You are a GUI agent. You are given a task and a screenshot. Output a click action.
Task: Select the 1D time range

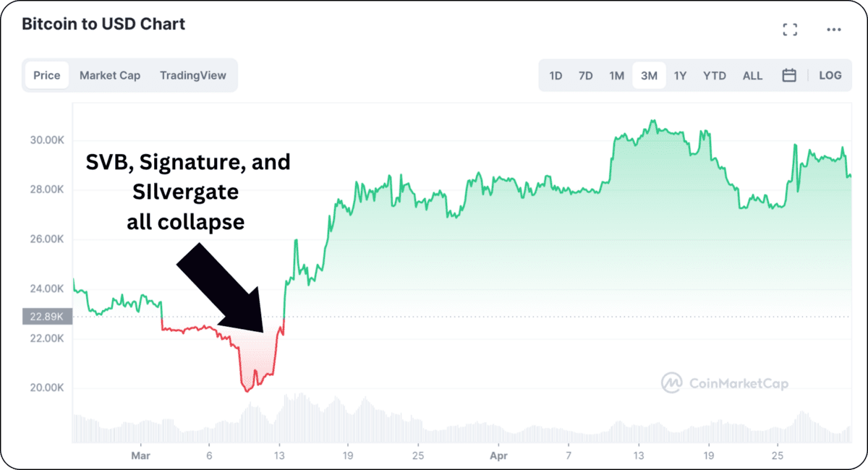[556, 75]
